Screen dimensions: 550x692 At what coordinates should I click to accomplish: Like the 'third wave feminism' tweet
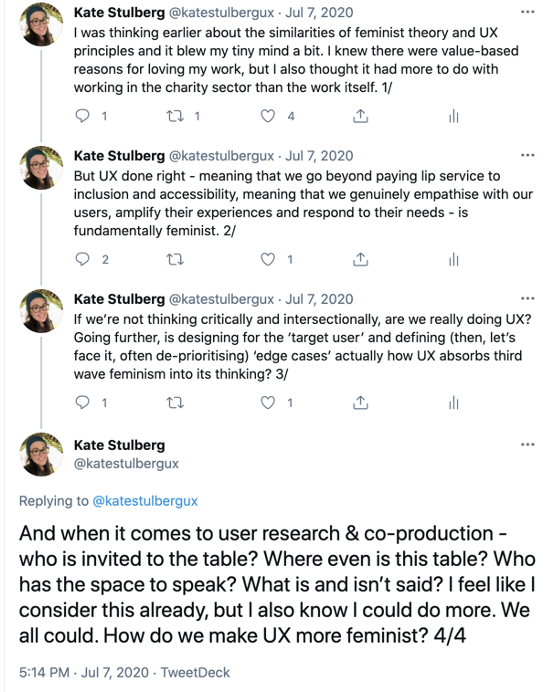pos(267,402)
